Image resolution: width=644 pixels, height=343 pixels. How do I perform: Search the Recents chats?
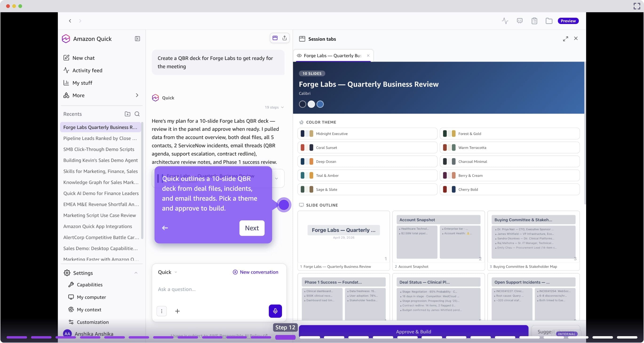(x=137, y=114)
